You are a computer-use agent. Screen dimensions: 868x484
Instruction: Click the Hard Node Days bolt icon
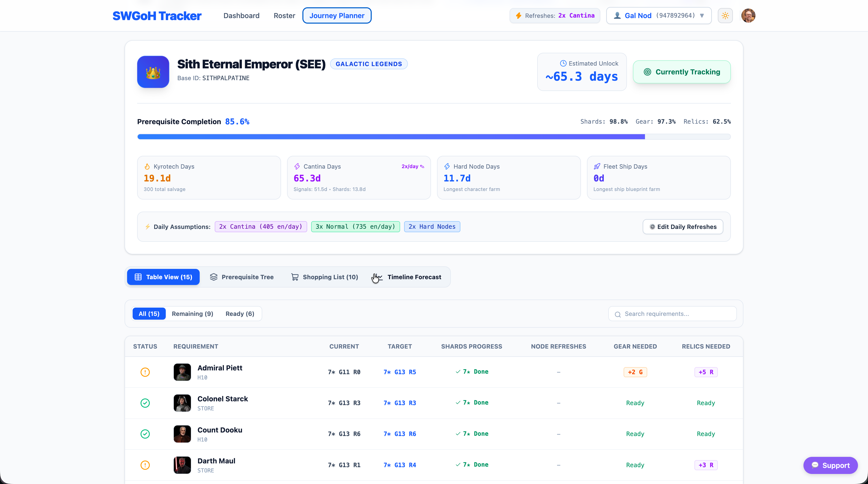[x=447, y=167]
